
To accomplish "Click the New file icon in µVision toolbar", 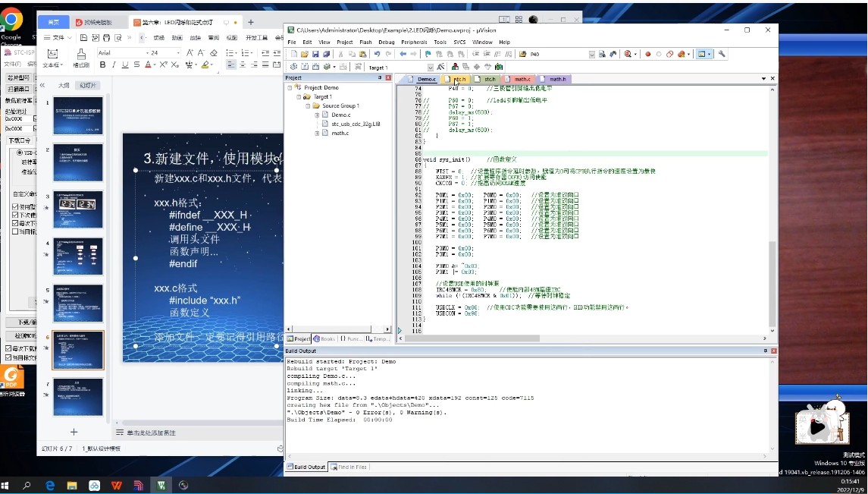I will point(294,55).
